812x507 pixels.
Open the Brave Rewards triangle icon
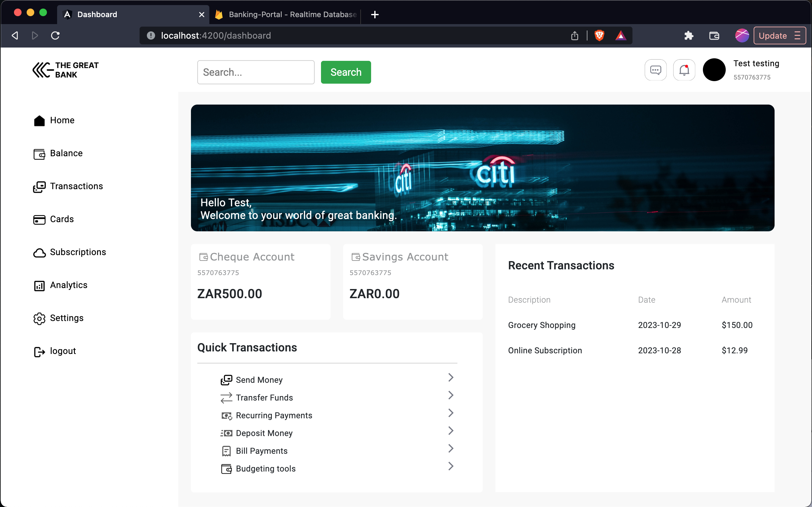coord(621,35)
